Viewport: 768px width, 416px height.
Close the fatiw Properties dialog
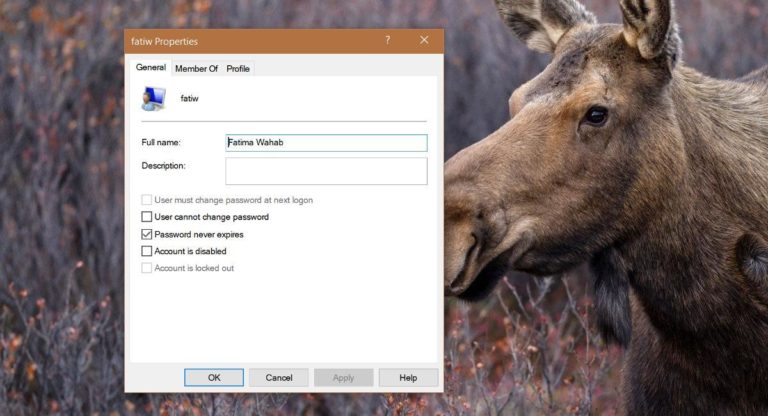(424, 40)
